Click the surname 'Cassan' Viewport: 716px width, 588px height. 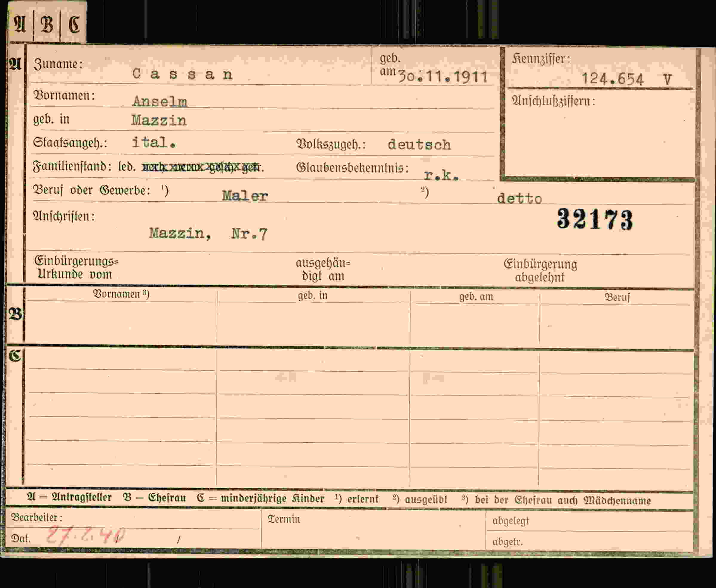182,74
